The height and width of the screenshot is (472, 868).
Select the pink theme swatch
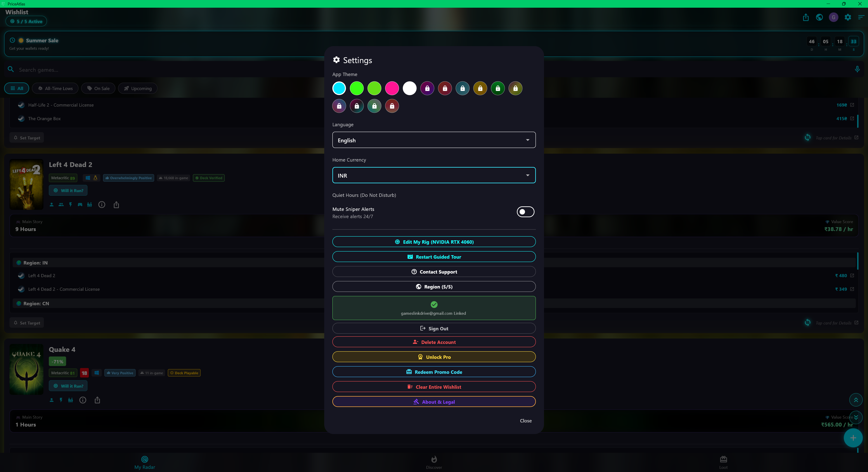(x=392, y=88)
